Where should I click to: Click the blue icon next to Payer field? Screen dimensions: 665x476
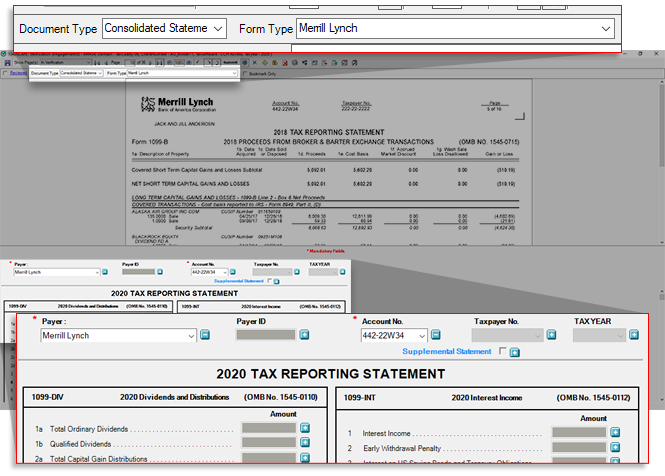pos(205,336)
